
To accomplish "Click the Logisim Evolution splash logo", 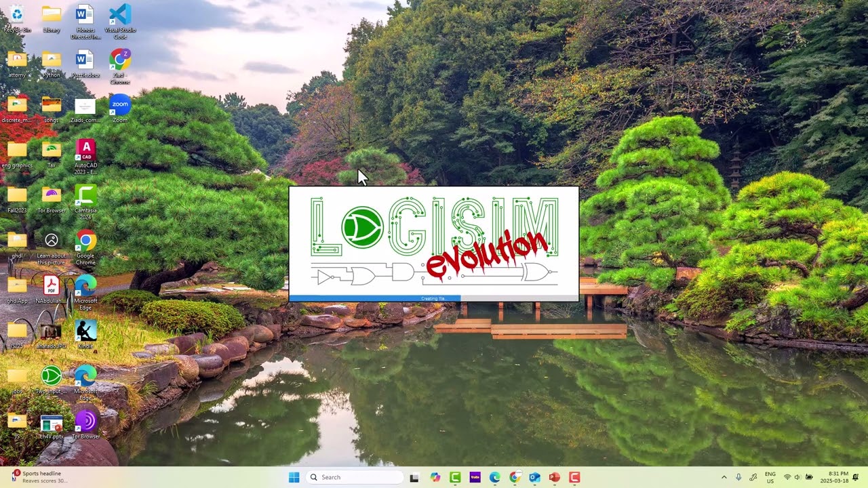I will coord(434,241).
